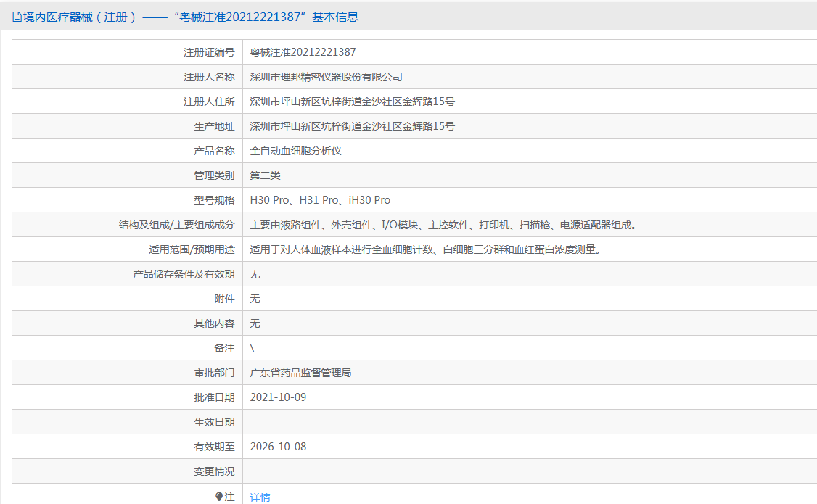Select the expiry date 2026-10-08

pos(278,447)
